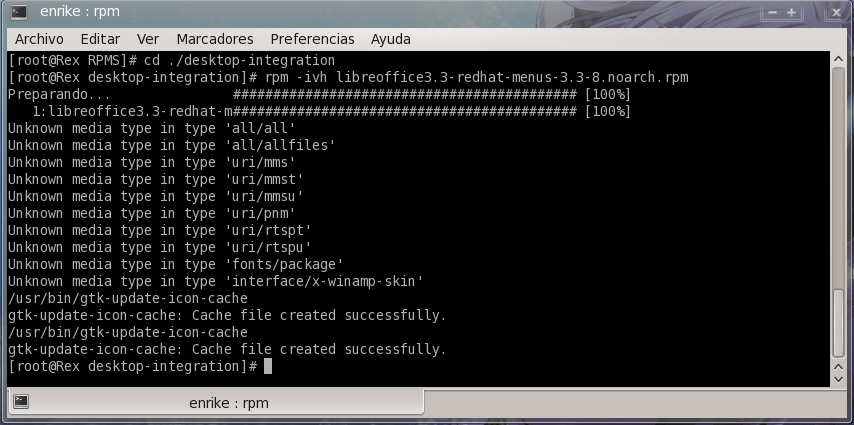This screenshot has height=425, width=854.
Task: Click the scrollbar up arrow at the top
Action: [839, 59]
